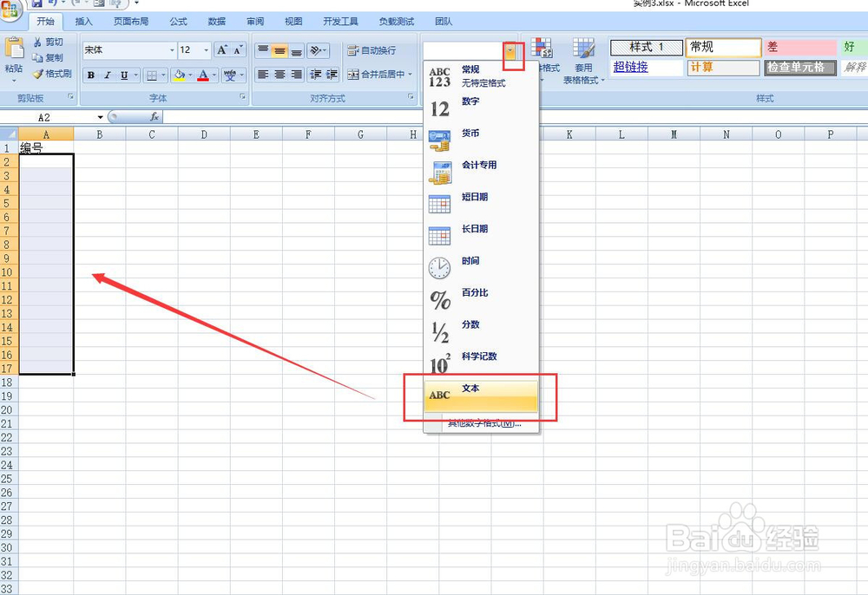
Task: Switch to the 审阅 tab
Action: pyautogui.click(x=255, y=22)
